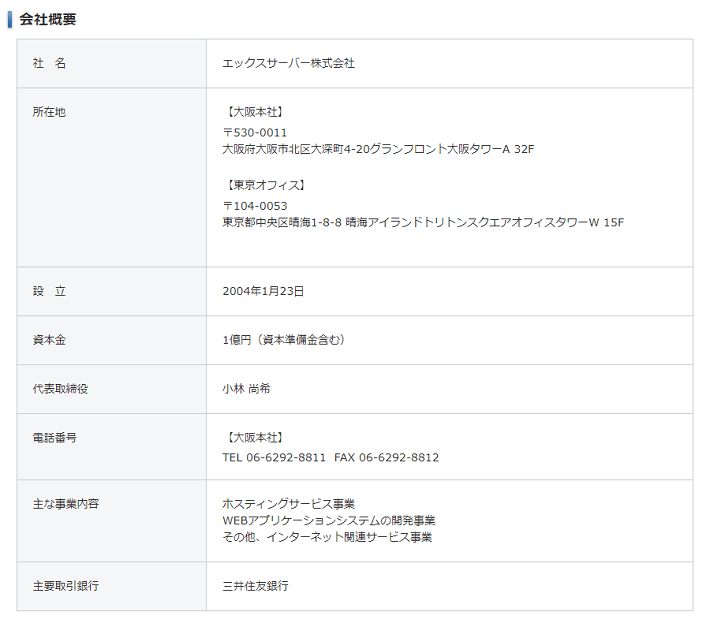Click company name エックスサーバー株式会社
This screenshot has width=710, height=623.
[x=288, y=63]
